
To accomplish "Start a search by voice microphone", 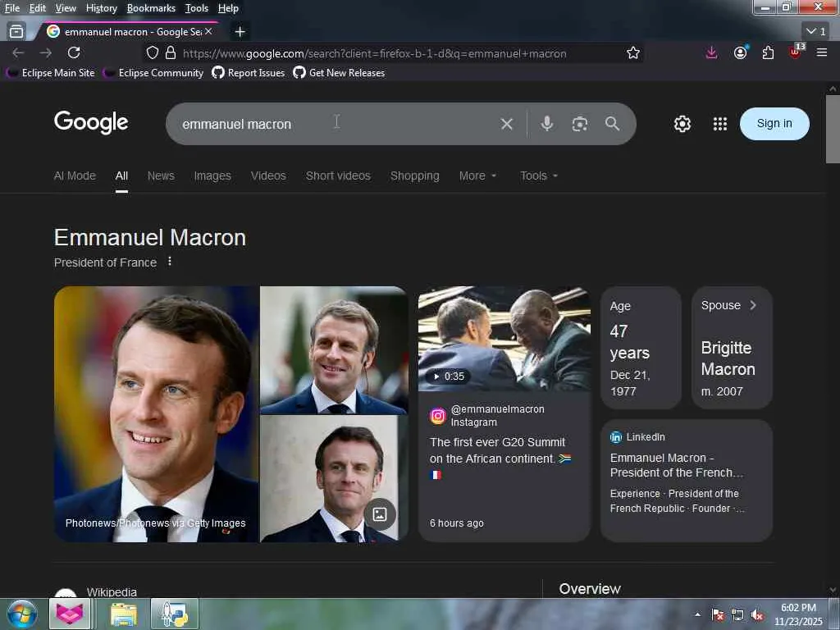I will [547, 124].
